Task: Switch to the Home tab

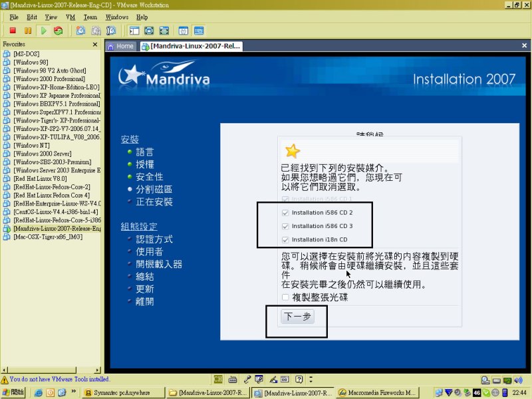Action: 121,46
